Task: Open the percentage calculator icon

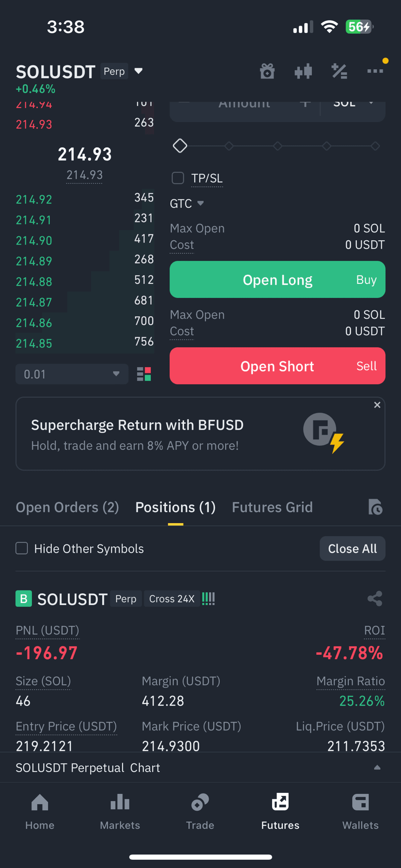Action: tap(339, 71)
